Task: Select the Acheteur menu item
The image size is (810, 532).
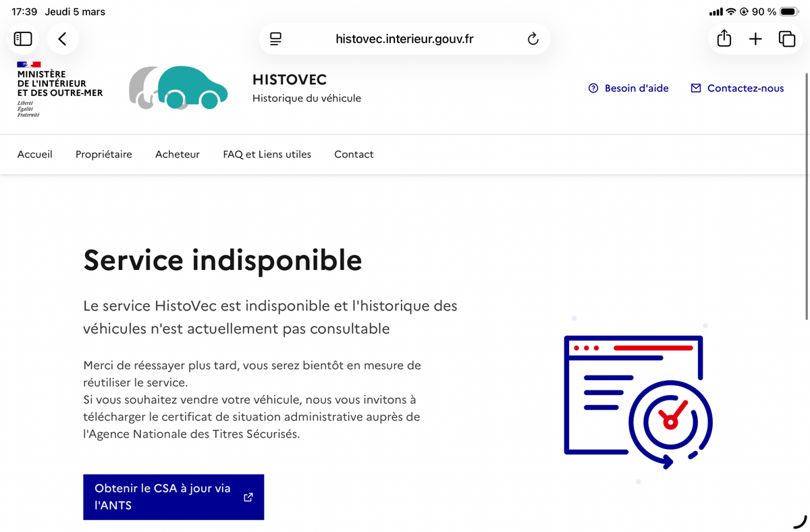Action: 178,155
